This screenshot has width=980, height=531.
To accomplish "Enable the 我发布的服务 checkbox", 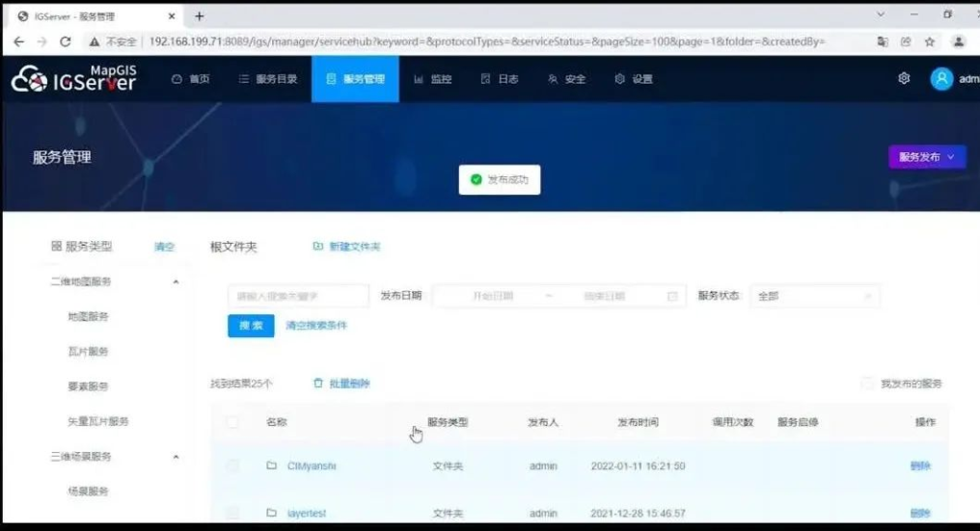I will (x=867, y=384).
